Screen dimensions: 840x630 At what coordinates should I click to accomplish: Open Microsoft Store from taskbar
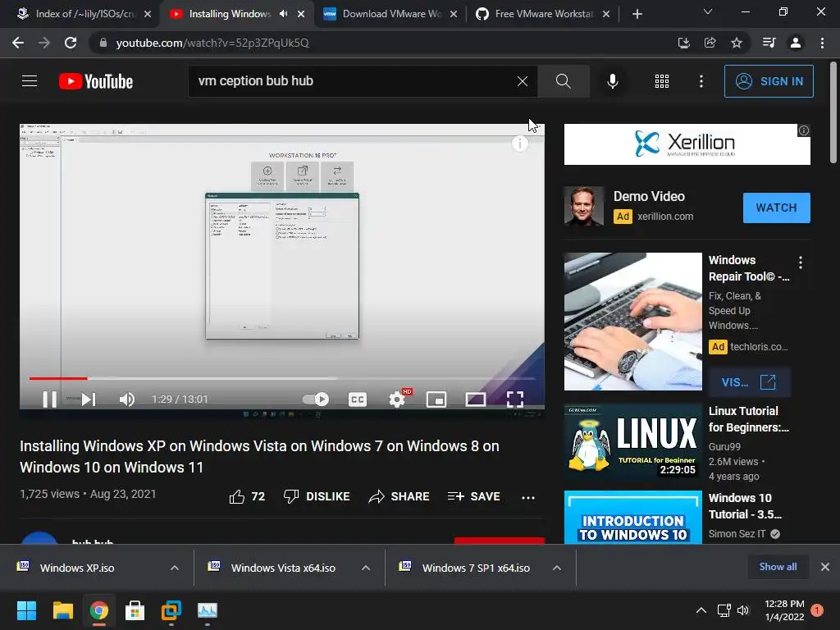click(x=135, y=610)
